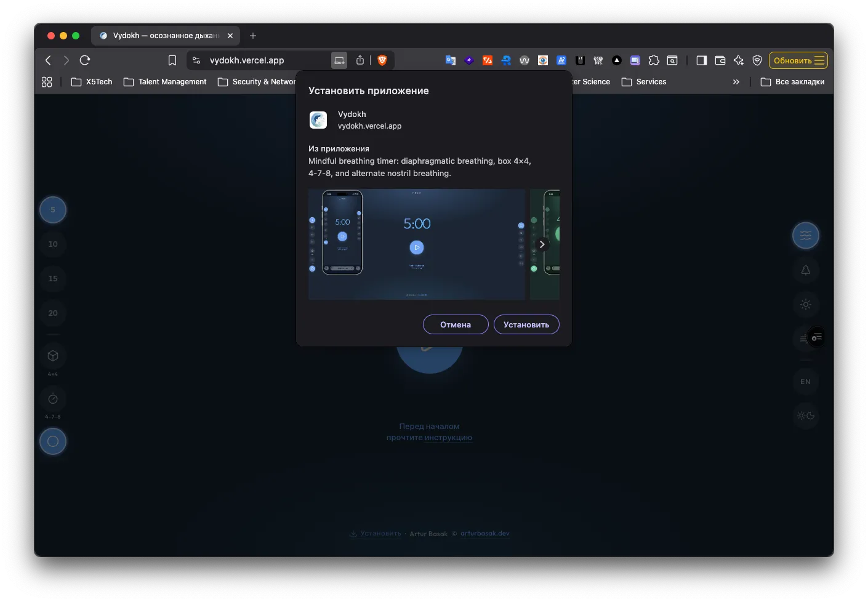Select the wind theme icon
868x602 pixels.
802,339
